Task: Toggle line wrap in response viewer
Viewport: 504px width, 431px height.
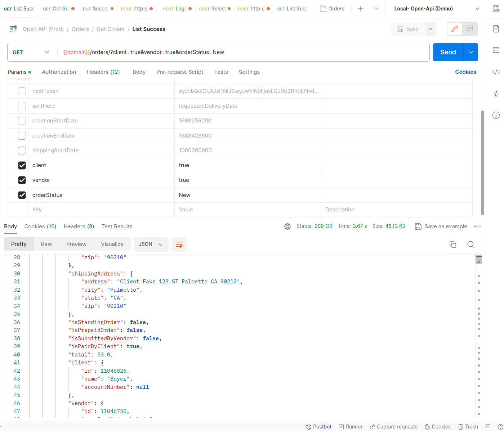Action: 179,244
